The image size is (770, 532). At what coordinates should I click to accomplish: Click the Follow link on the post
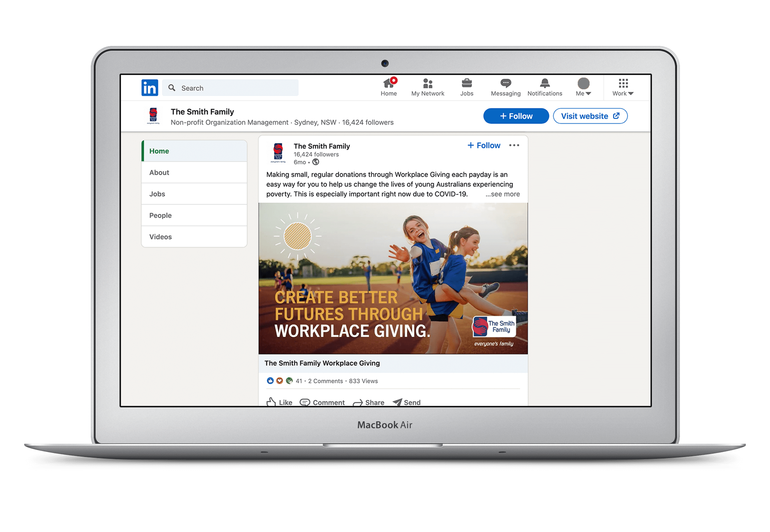tap(484, 146)
